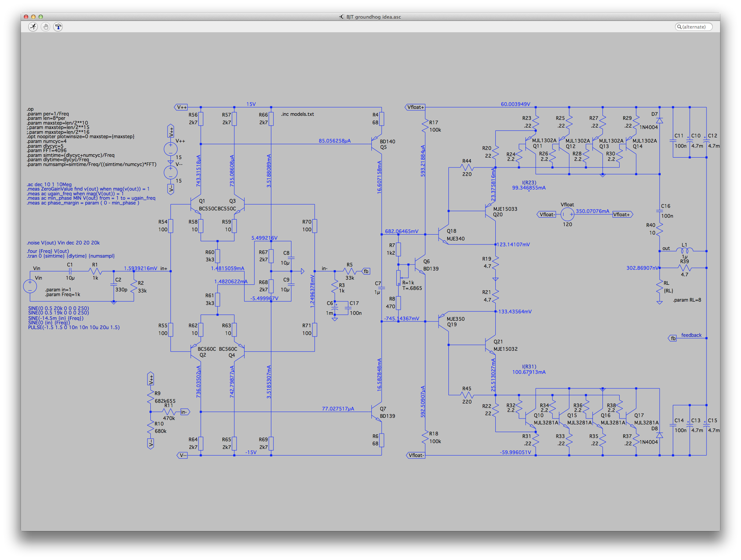741x560 pixels.
Task: Click the 5.499216V voltage label
Action: 264,238
